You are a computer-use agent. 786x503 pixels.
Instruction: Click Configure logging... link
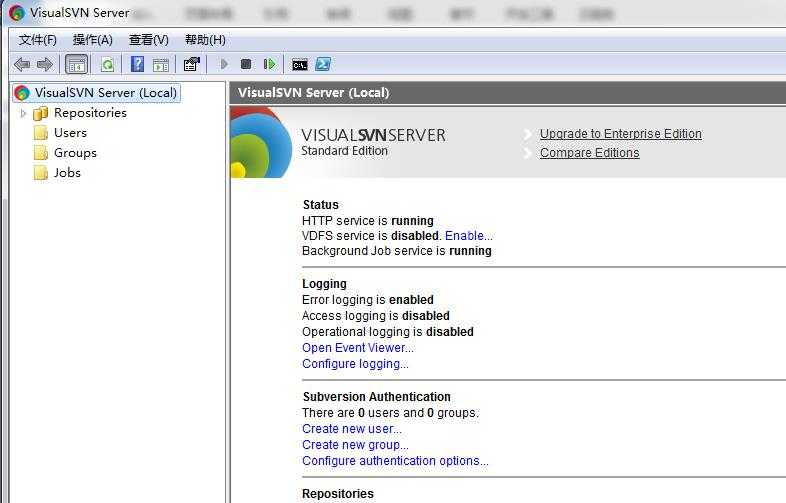click(x=355, y=364)
